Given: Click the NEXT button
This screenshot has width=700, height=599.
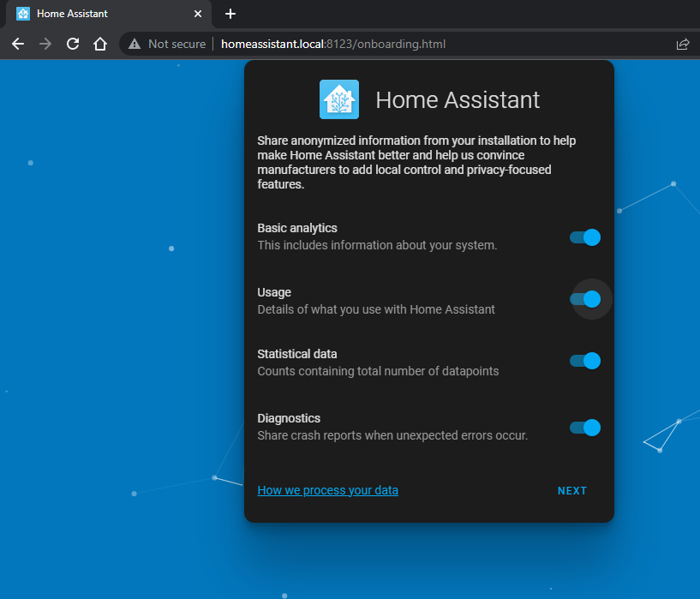Looking at the screenshot, I should [572, 490].
